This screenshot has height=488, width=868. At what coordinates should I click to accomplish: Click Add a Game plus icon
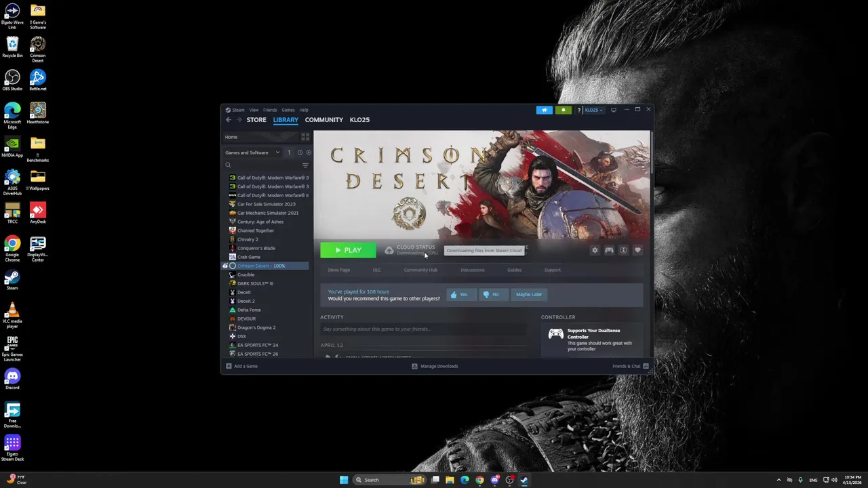click(x=229, y=366)
